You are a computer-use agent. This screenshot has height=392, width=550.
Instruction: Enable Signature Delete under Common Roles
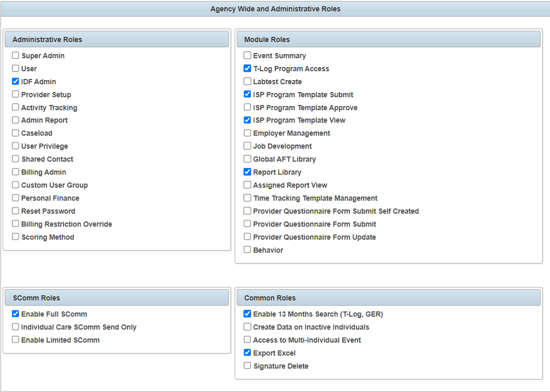click(x=247, y=365)
